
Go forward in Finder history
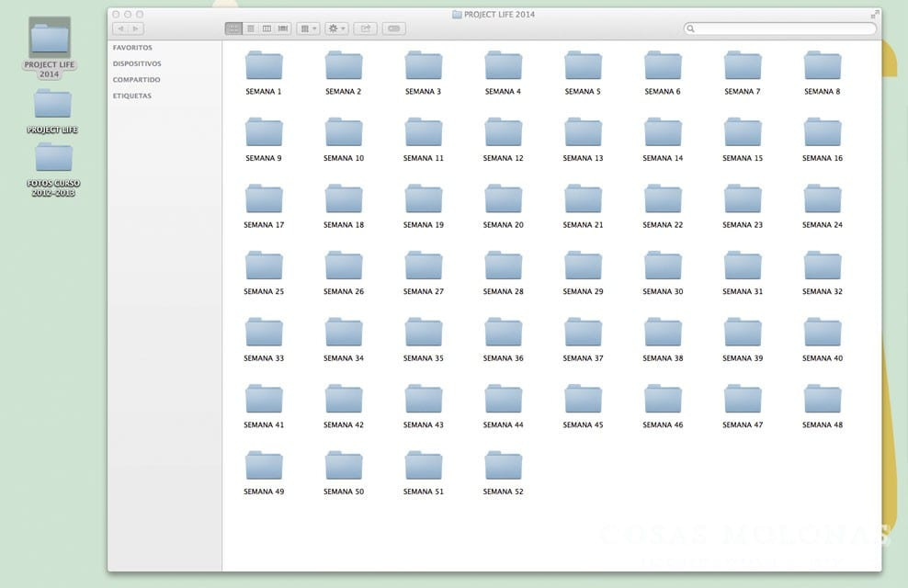136,28
